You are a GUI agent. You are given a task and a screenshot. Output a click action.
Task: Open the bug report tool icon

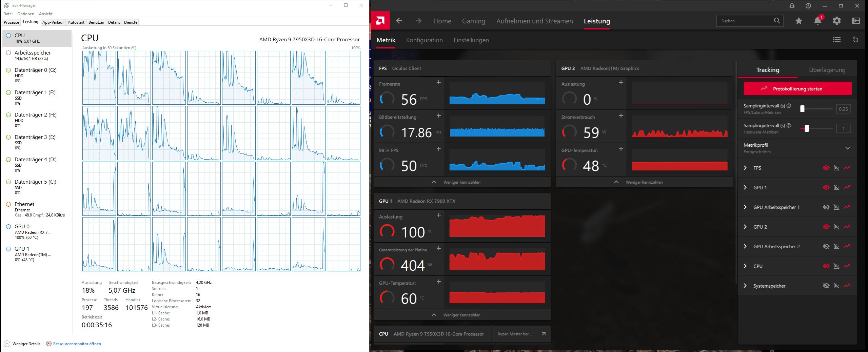792,6
